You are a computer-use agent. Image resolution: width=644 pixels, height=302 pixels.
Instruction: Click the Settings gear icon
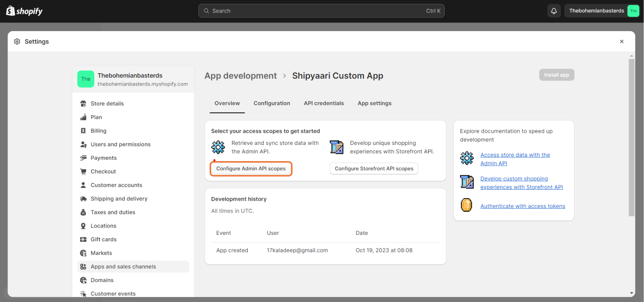pyautogui.click(x=17, y=41)
